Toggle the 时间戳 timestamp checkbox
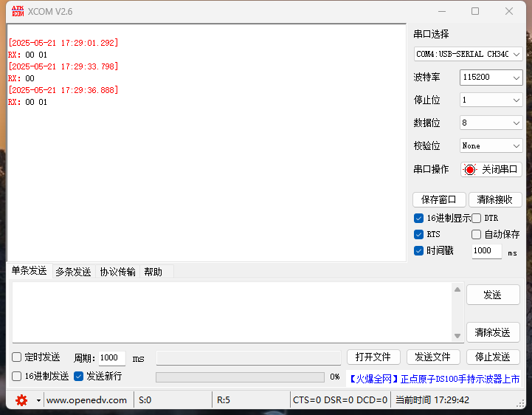532x415 pixels. 418,250
